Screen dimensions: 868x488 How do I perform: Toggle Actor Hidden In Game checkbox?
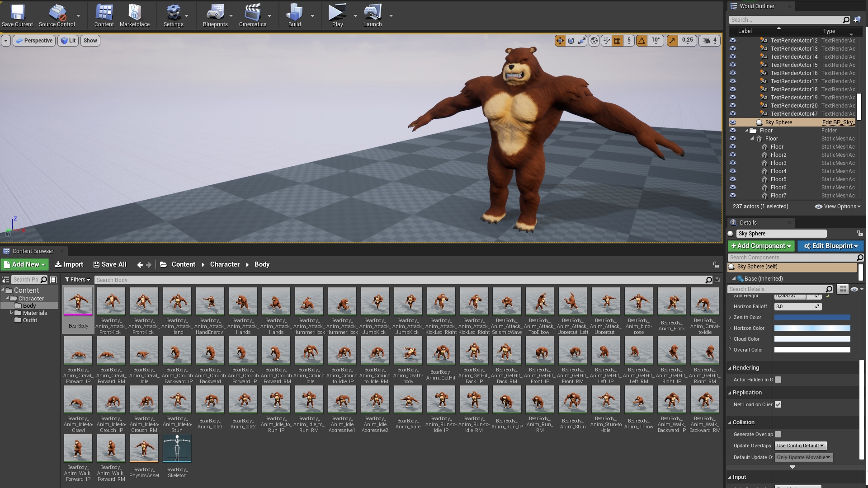coord(778,380)
